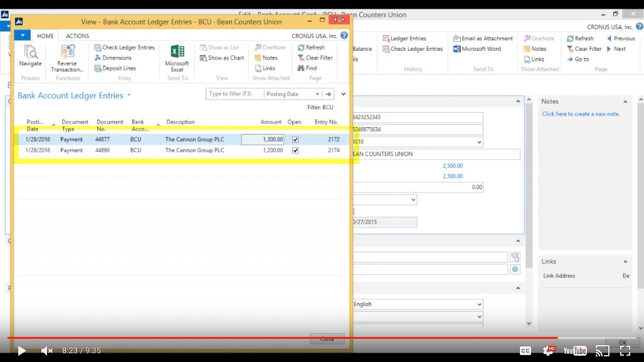This screenshot has height=362, width=644.
Task: Collapse the General section of Bank Account Card
Action: click(518, 101)
